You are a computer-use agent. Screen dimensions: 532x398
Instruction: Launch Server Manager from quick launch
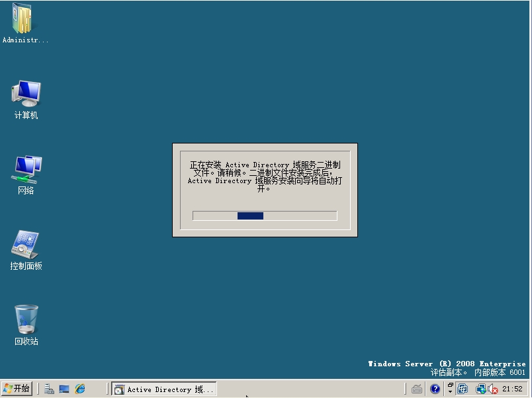point(49,389)
